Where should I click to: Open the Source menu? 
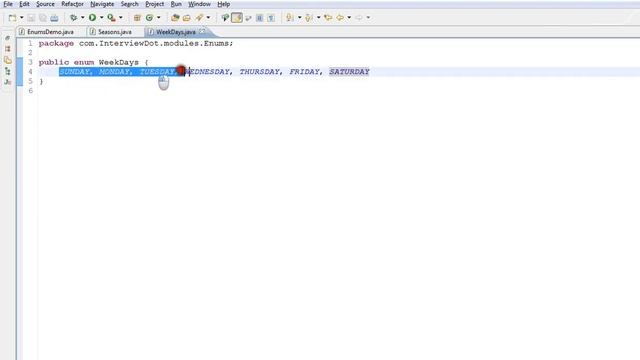click(x=45, y=4)
